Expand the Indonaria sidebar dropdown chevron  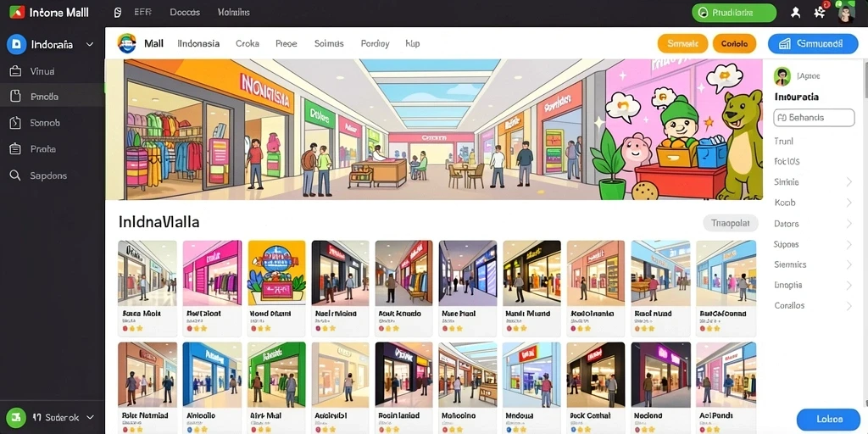pyautogui.click(x=90, y=44)
